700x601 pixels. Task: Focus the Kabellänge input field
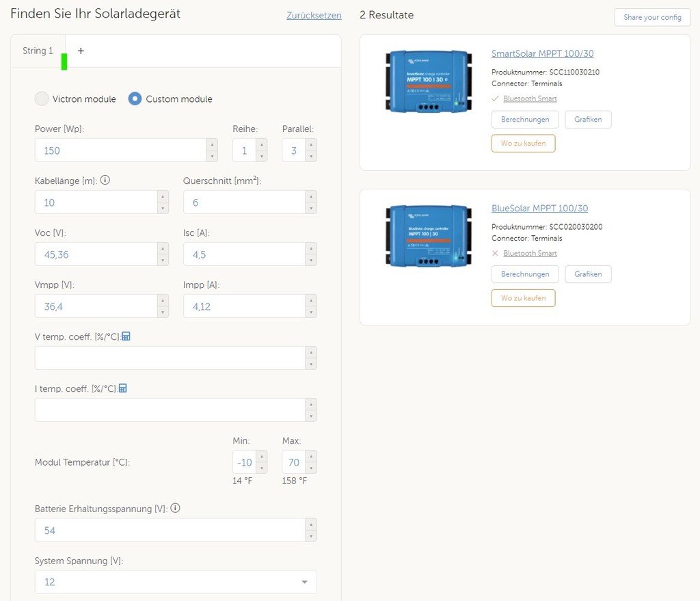pos(96,202)
